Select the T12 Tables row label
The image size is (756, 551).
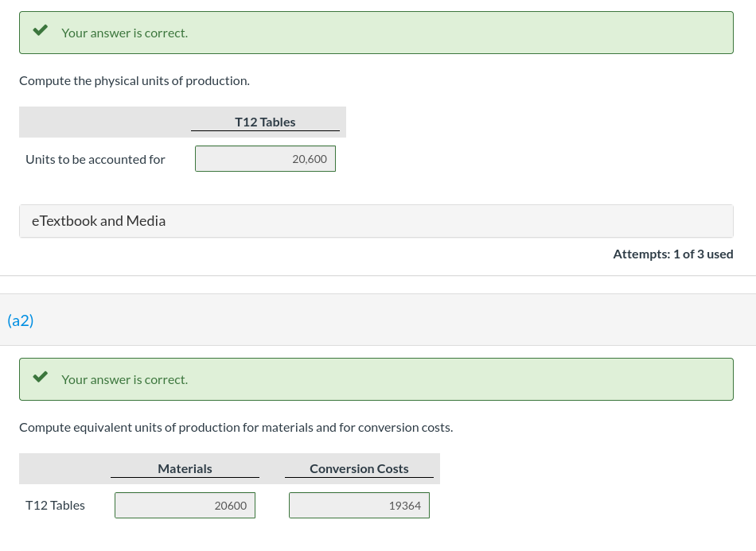(55, 505)
